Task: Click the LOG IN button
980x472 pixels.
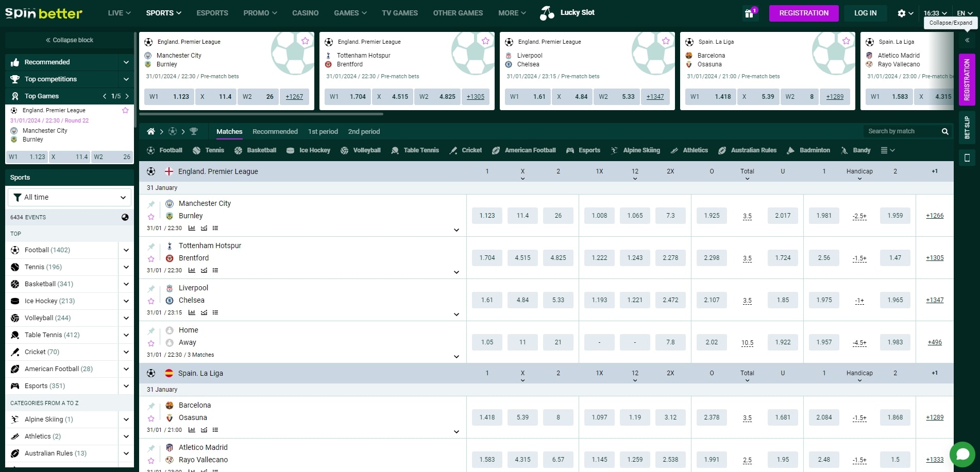Action: click(x=865, y=13)
